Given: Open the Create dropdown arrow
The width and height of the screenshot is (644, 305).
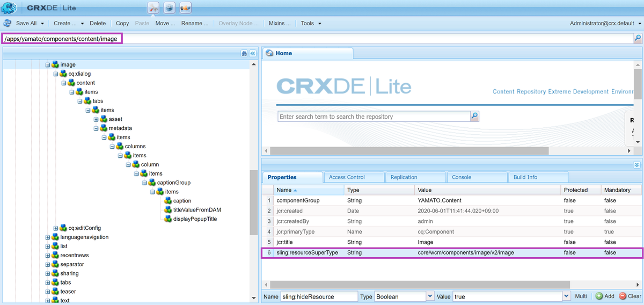Looking at the screenshot, I should (82, 24).
